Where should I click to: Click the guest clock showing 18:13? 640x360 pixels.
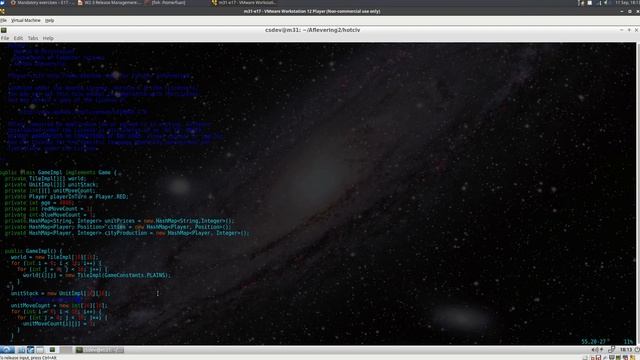click(x=626, y=350)
